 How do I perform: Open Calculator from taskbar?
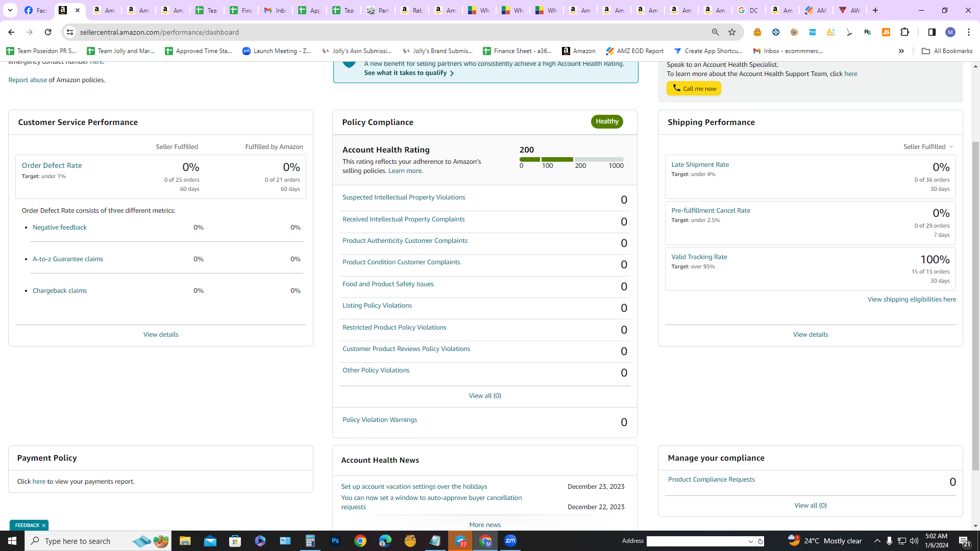point(310,541)
